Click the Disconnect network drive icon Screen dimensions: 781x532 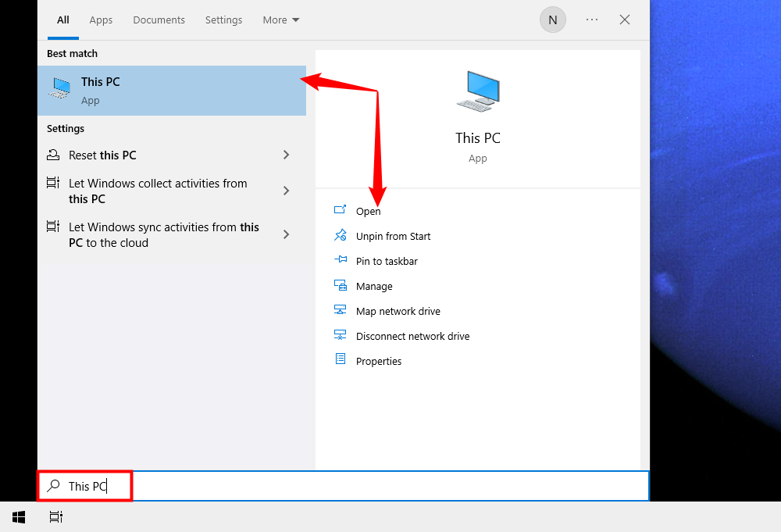pyautogui.click(x=341, y=335)
